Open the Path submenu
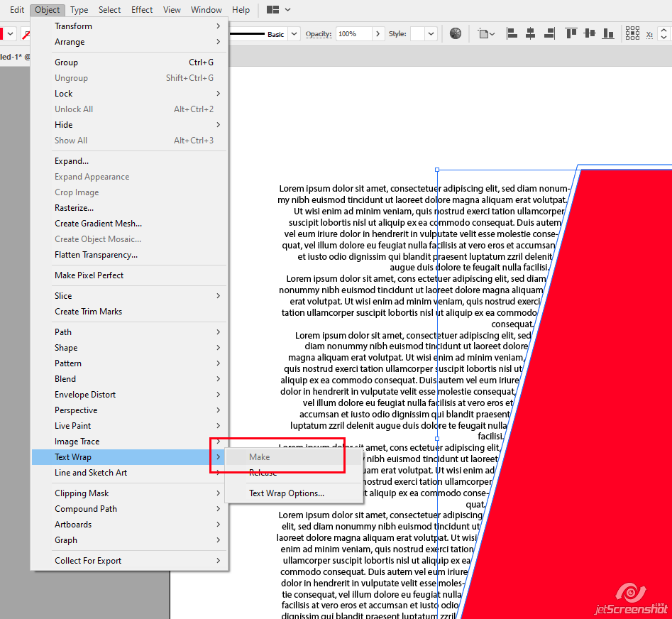 point(129,332)
